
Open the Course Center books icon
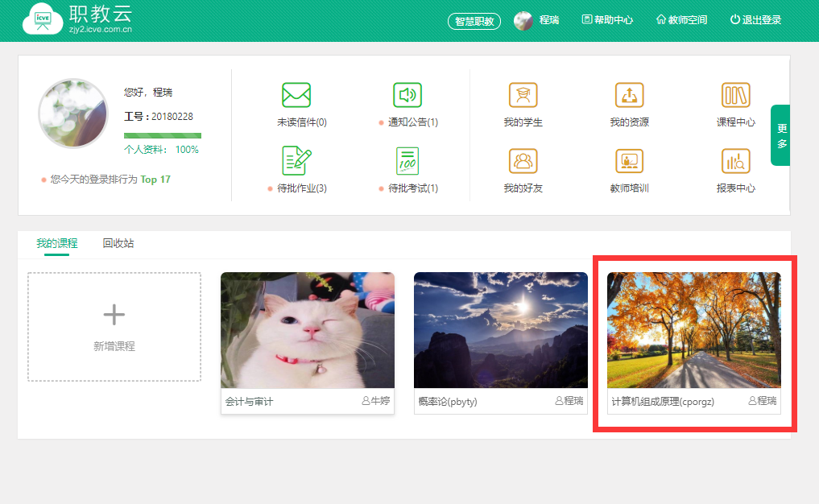click(x=735, y=95)
